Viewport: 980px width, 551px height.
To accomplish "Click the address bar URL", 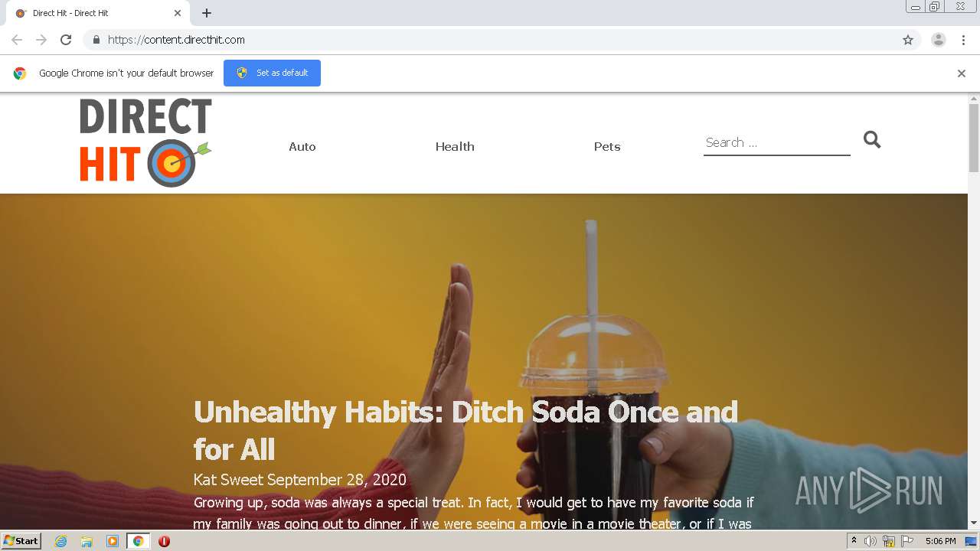I will point(176,40).
